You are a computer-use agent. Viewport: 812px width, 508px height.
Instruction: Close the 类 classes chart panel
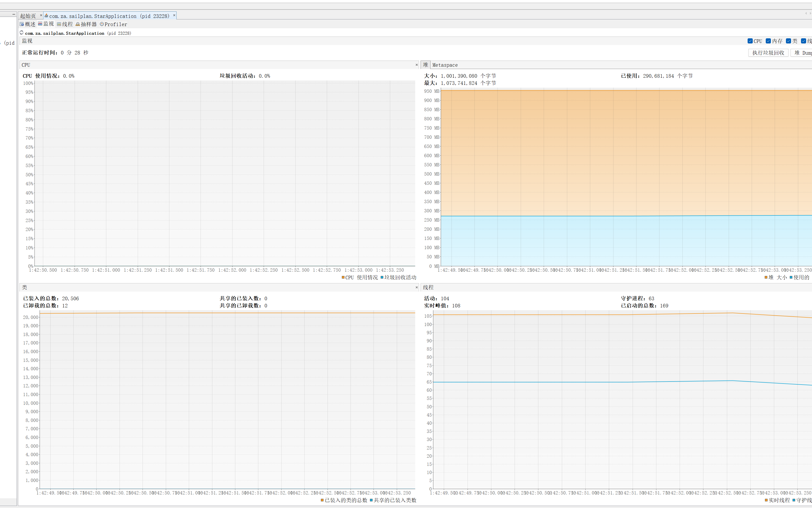[x=416, y=287]
